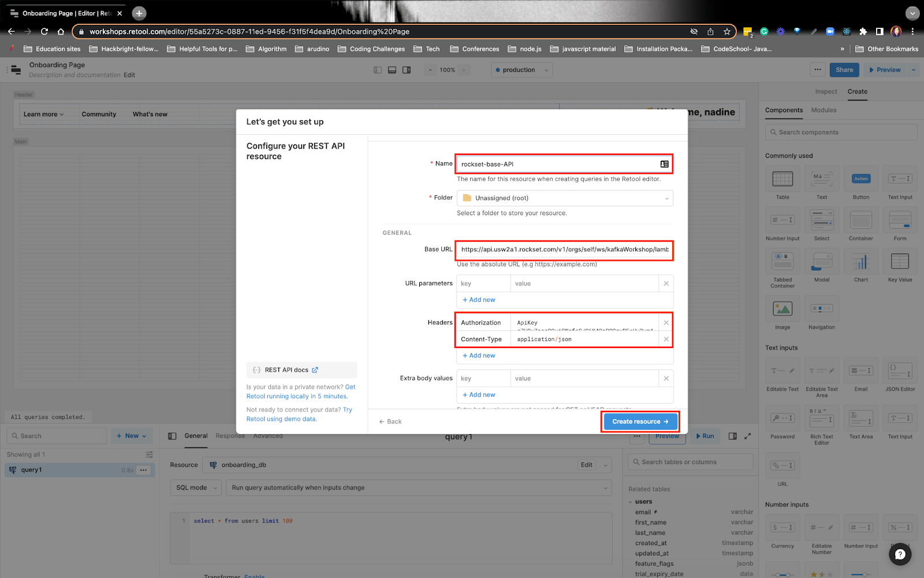Click the Create resource button
The width and height of the screenshot is (924, 578).
[x=640, y=421]
